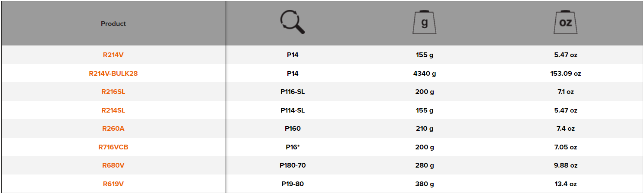
Task: Click the P114-SL replacement part cell
Action: [293, 110]
